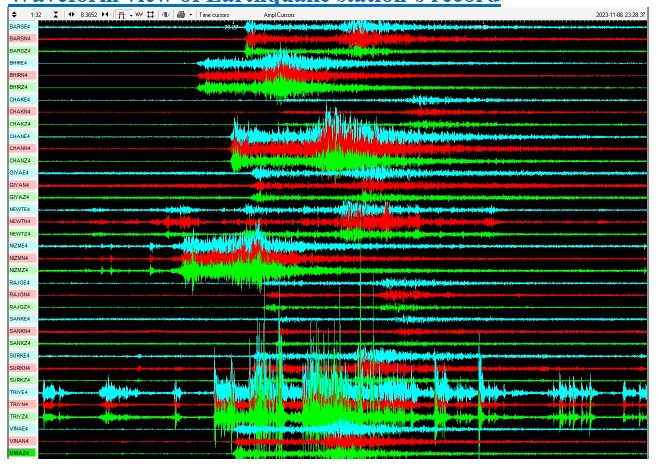
Task: Open the dropdown arrow beside the printer
Action: pyautogui.click(x=190, y=15)
